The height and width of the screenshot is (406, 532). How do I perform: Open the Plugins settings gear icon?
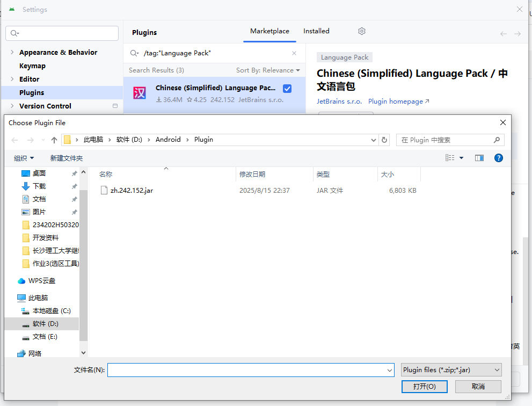(361, 31)
